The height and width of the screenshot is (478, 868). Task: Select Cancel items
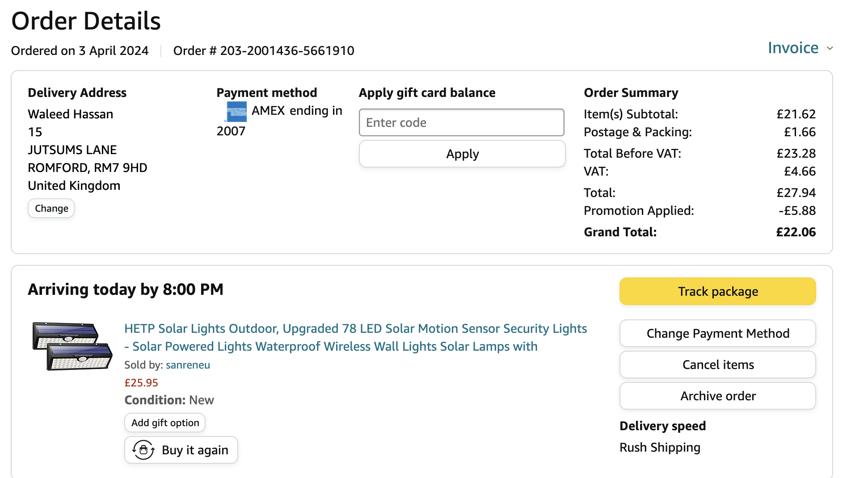pyautogui.click(x=717, y=365)
